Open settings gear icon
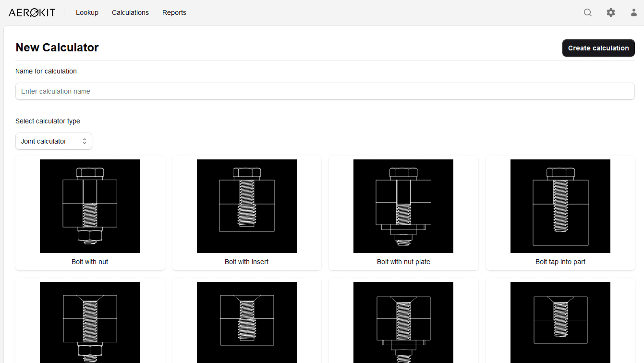The image size is (644, 363). pos(611,12)
